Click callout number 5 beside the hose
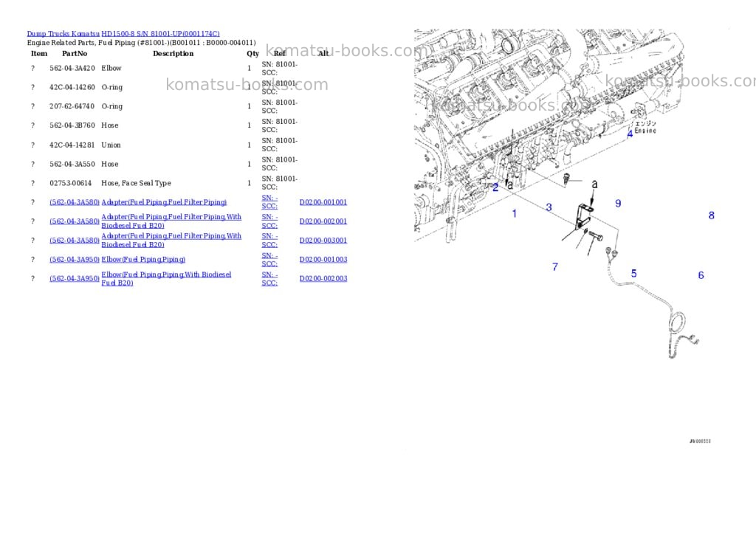 pyautogui.click(x=634, y=274)
